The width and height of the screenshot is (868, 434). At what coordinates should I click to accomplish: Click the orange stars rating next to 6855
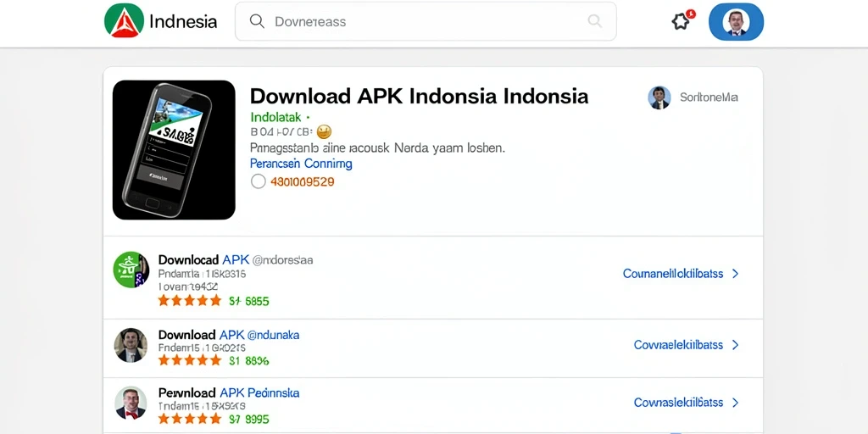(190, 301)
